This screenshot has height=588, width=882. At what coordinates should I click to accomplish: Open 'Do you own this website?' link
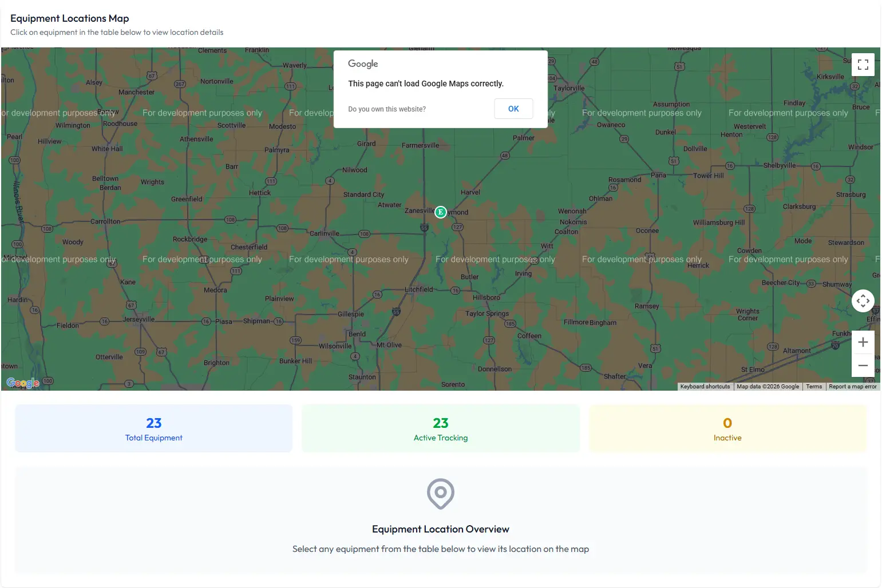(x=387, y=109)
